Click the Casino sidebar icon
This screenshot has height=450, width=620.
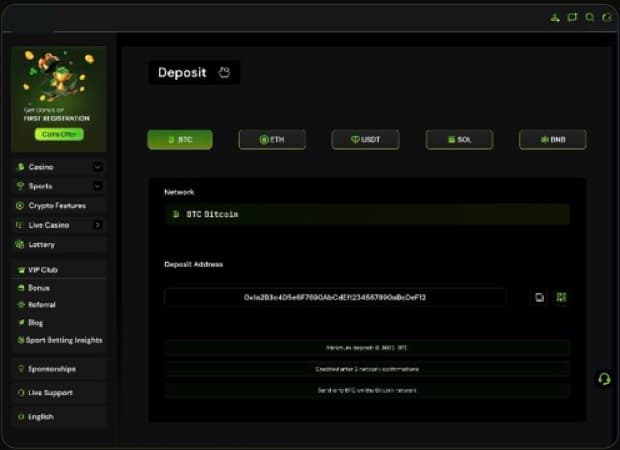20,167
